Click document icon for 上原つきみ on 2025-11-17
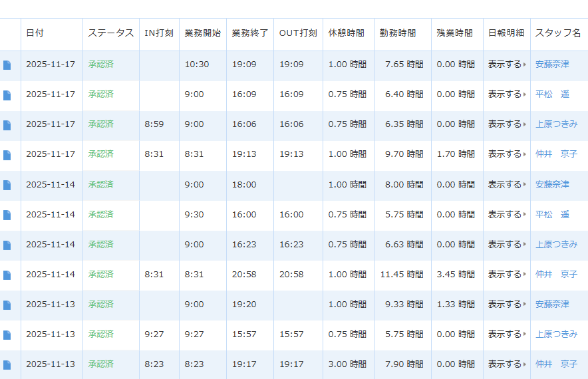Image resolution: width=588 pixels, height=379 pixels. pyautogui.click(x=7, y=125)
